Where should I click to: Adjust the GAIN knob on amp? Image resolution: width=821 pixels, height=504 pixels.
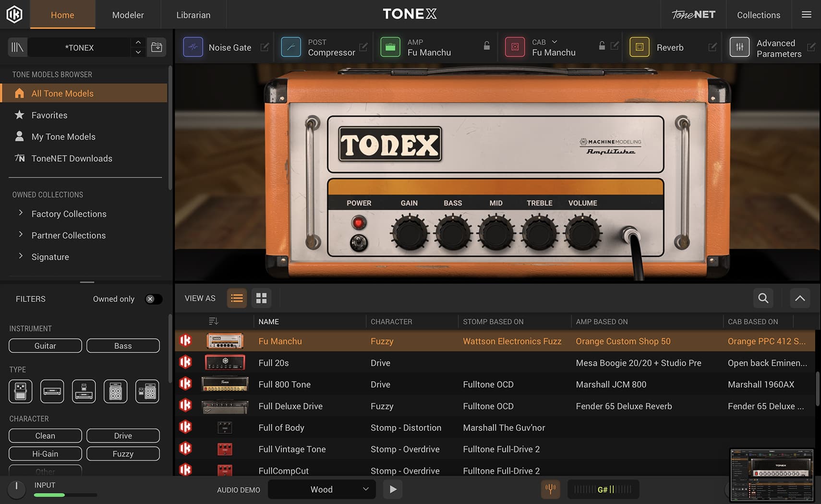409,233
